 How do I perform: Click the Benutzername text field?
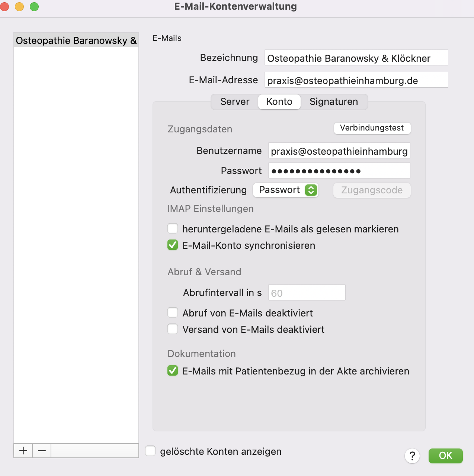pos(339,151)
